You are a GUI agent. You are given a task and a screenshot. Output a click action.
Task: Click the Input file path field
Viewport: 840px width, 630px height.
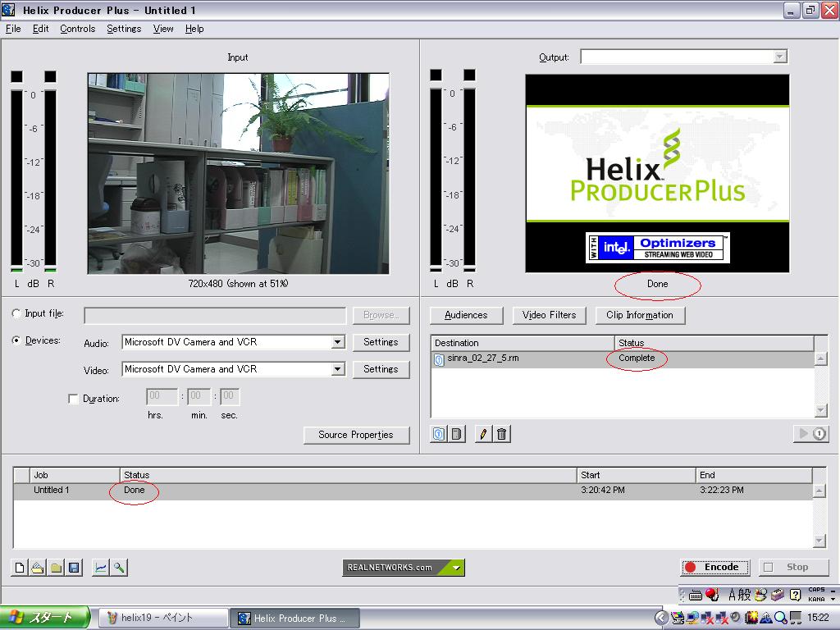pyautogui.click(x=215, y=316)
